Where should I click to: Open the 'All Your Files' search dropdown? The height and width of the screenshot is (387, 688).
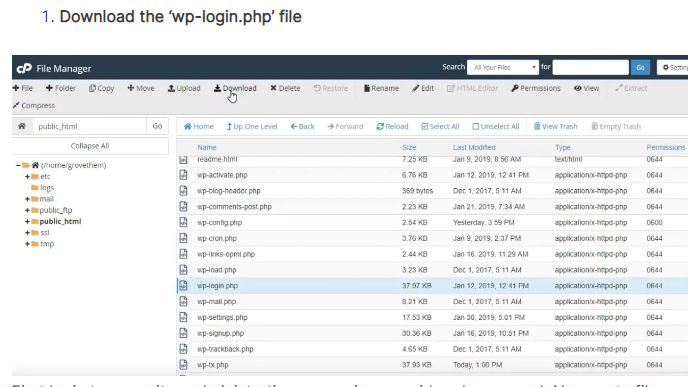[x=503, y=67]
